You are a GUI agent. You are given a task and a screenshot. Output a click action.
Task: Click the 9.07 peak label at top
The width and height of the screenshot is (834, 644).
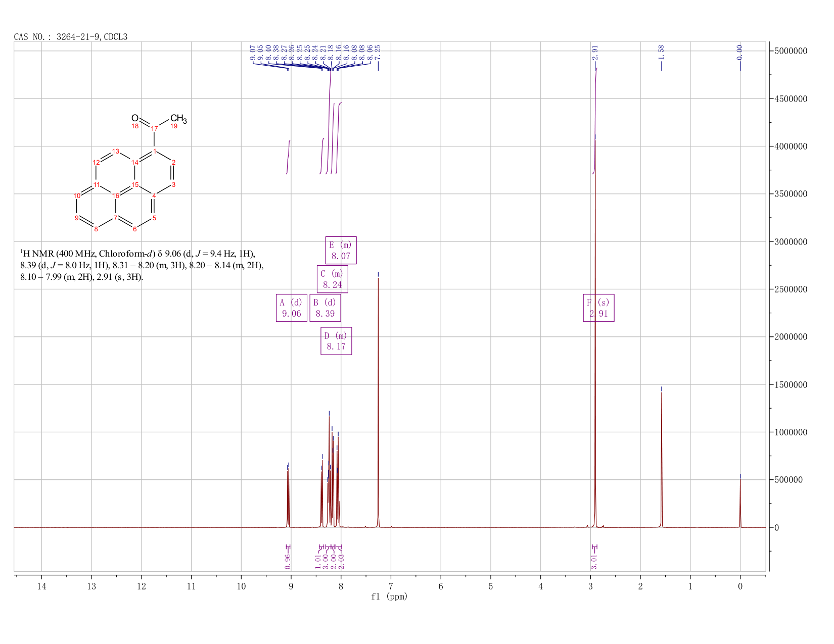click(253, 53)
